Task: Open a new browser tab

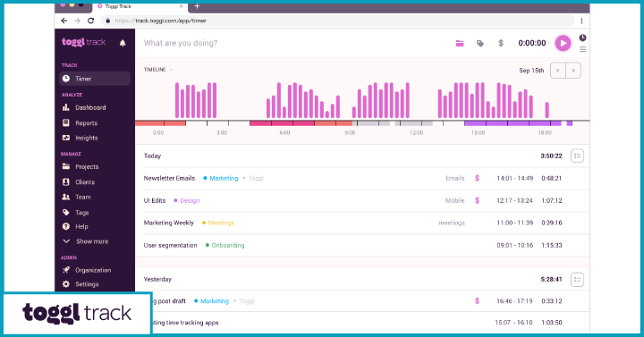Action: [x=197, y=6]
